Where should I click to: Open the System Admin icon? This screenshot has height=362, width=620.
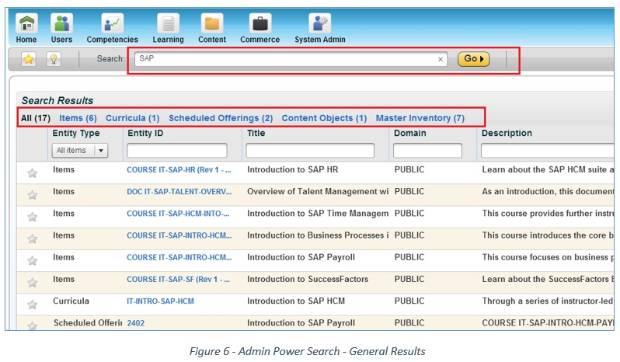pos(319,23)
